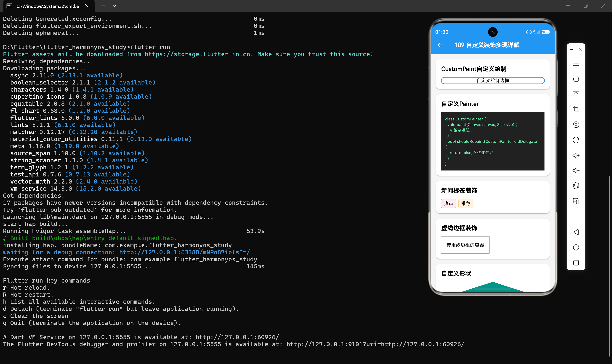Tap the emulator recent apps square

click(576, 263)
